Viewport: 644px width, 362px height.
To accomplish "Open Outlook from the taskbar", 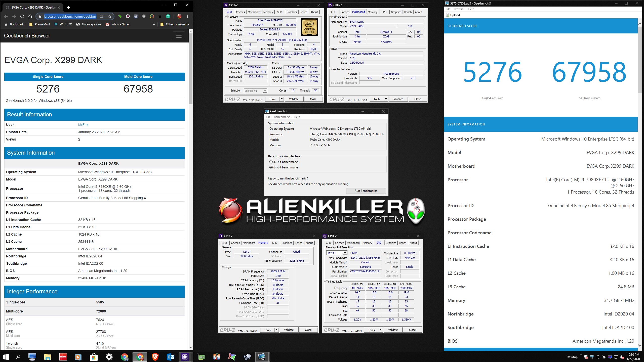I will pos(171,357).
